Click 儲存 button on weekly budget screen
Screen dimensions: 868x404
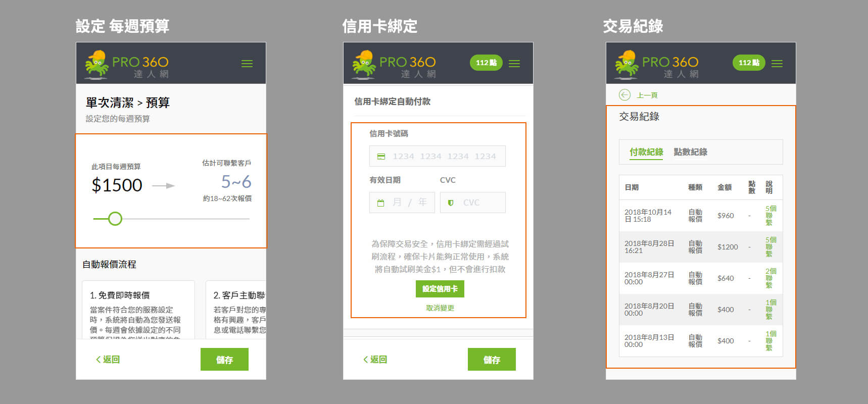(x=224, y=360)
